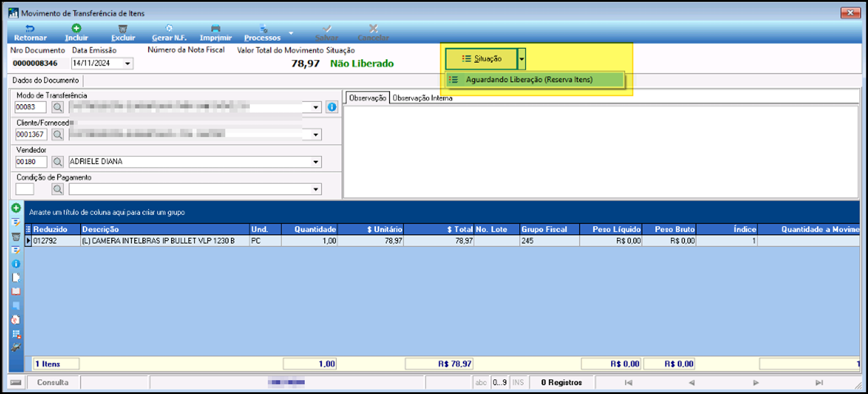Image resolution: width=868 pixels, height=394 pixels.
Task: Click the blue note icon in the grid sidebar
Action: (16, 305)
